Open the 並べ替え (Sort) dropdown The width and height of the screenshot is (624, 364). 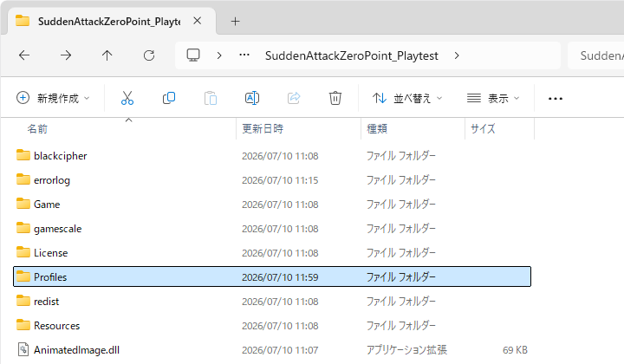[x=407, y=98]
